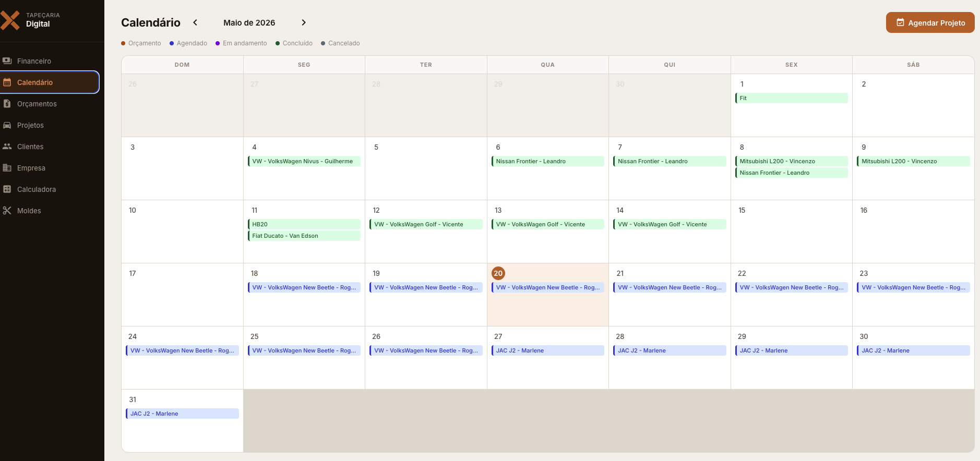Open the Orçamentos menu item

(50, 104)
